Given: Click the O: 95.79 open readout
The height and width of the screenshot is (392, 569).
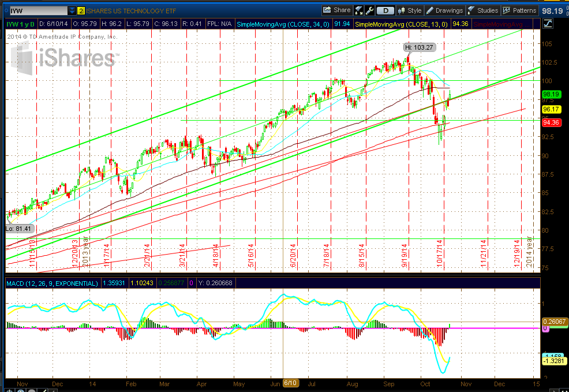Looking at the screenshot, I should (85, 24).
